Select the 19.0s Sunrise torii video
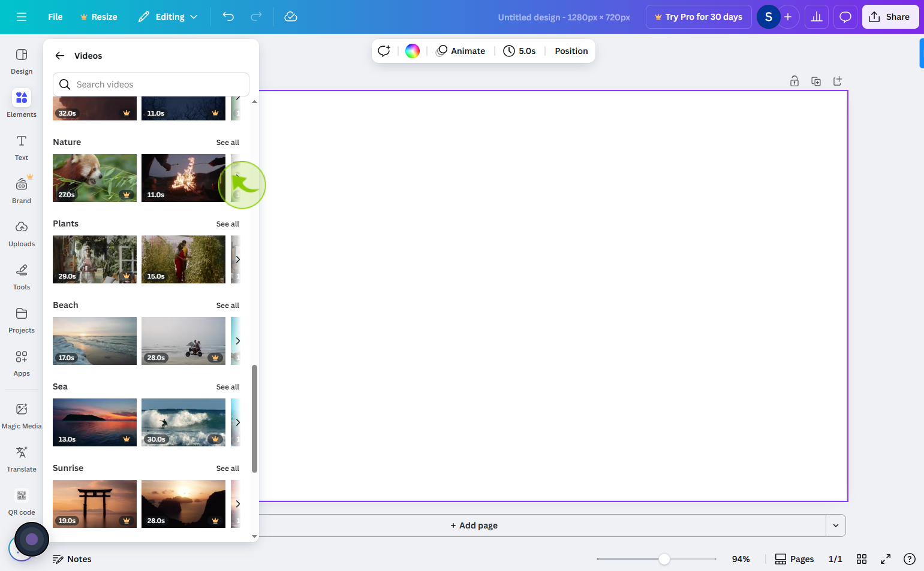 (95, 504)
